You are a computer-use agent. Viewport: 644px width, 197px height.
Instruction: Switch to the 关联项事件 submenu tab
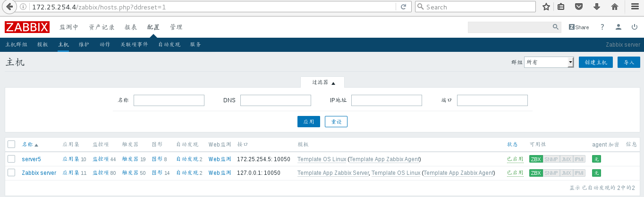pos(134,45)
